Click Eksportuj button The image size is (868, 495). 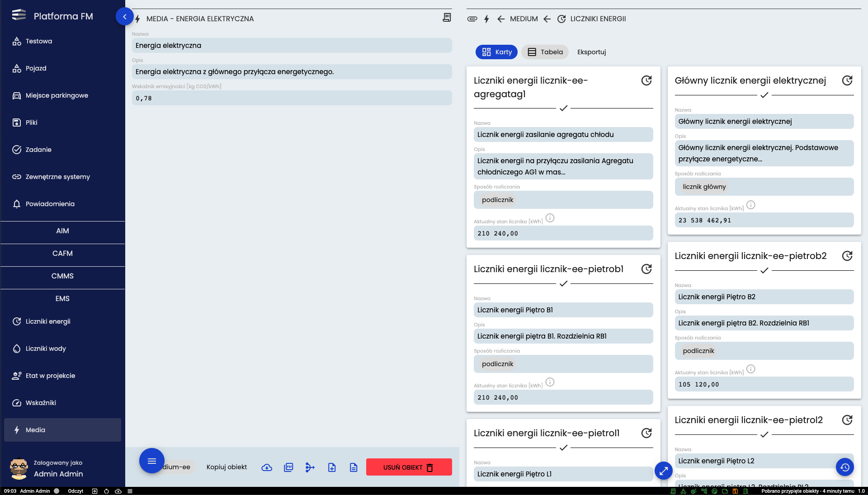(591, 52)
